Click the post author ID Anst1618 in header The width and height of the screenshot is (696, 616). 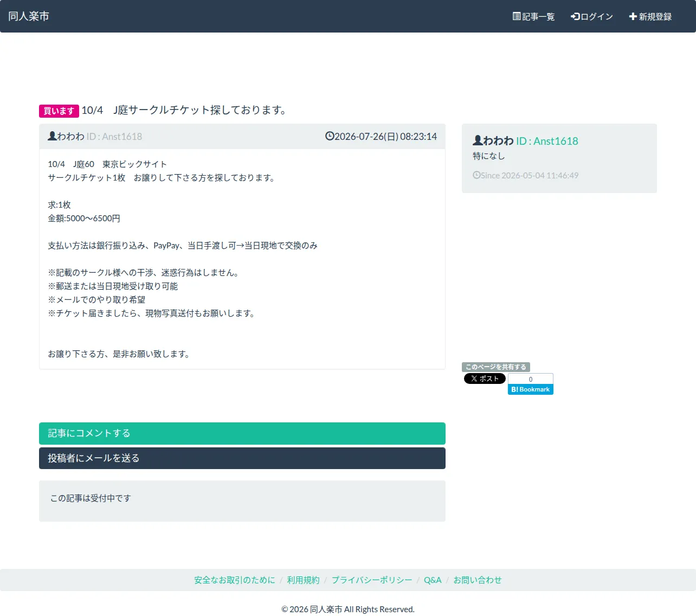pyautogui.click(x=114, y=137)
